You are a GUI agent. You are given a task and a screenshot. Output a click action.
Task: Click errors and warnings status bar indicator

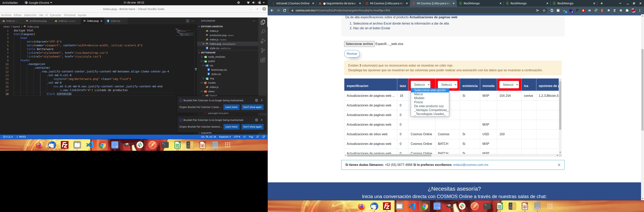(8, 137)
